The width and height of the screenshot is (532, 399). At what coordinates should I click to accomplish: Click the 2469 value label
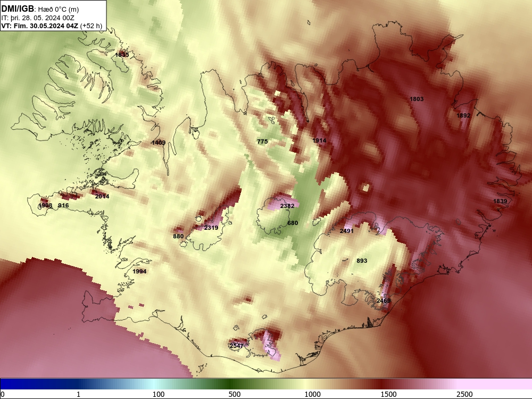point(384,300)
